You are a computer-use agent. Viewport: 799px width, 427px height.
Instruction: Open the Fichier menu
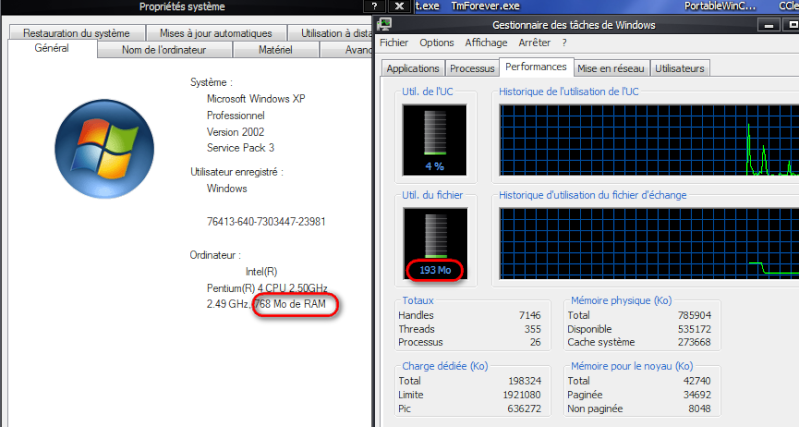point(393,43)
